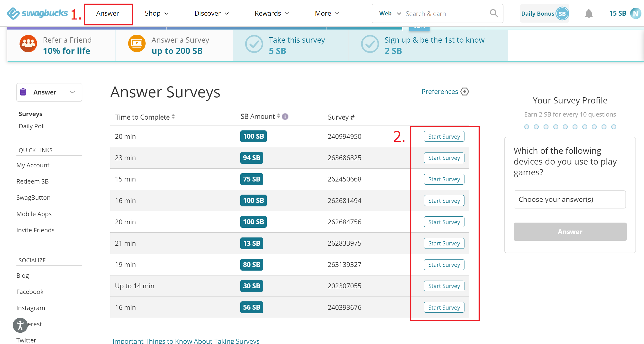This screenshot has width=644, height=344.
Task: Select Daily Poll in the sidebar
Action: [32, 126]
